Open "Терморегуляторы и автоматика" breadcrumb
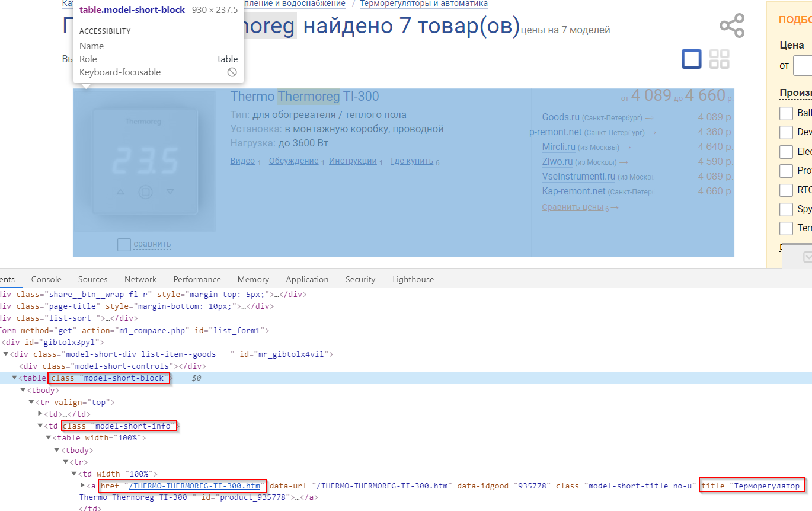Screen dimensions: 812x511 pyautogui.click(x=424, y=4)
